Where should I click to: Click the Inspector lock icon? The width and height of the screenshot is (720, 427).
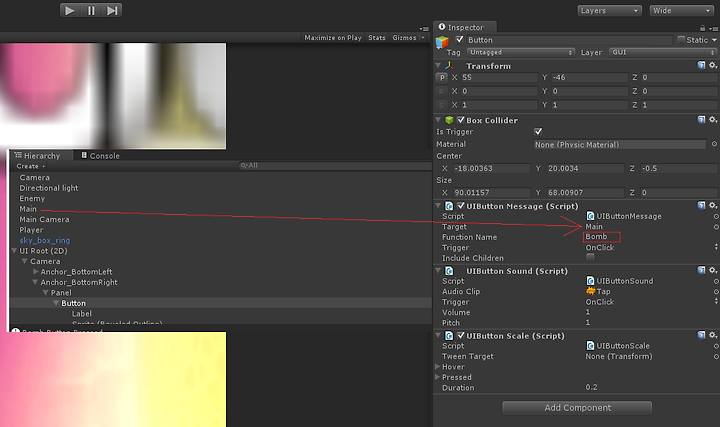(702, 28)
